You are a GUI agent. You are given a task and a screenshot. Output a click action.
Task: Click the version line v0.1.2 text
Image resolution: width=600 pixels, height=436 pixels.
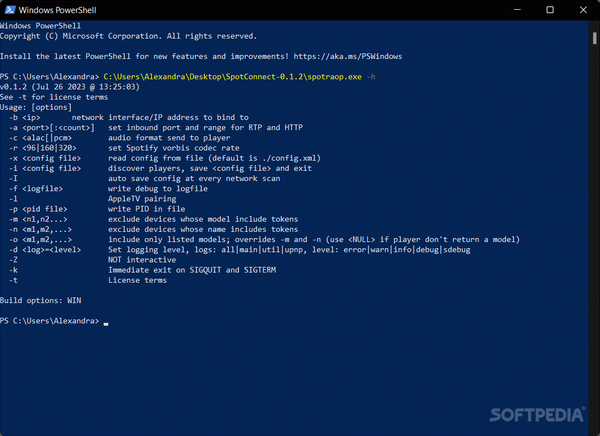pyautogui.click(x=70, y=87)
